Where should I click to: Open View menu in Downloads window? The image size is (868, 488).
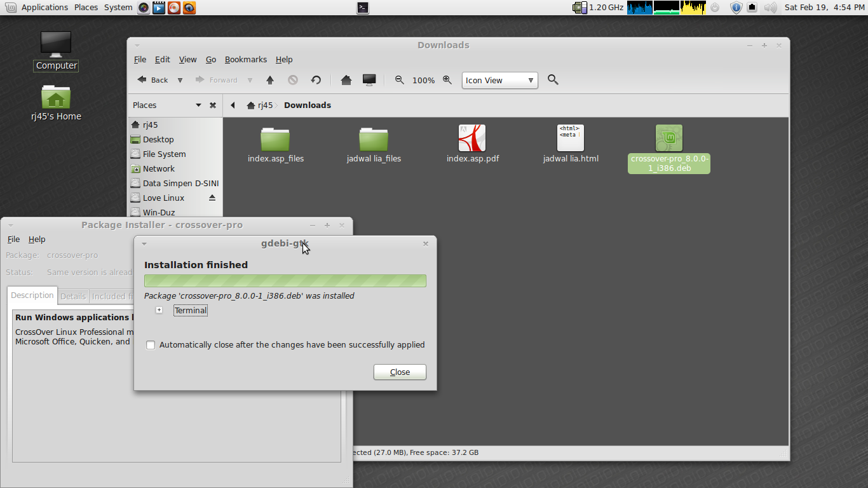click(187, 59)
